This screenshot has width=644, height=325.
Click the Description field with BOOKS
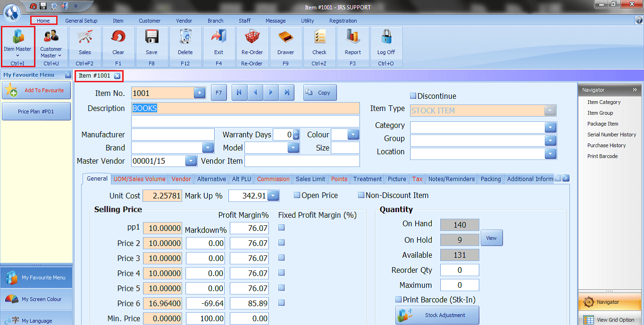(245, 108)
